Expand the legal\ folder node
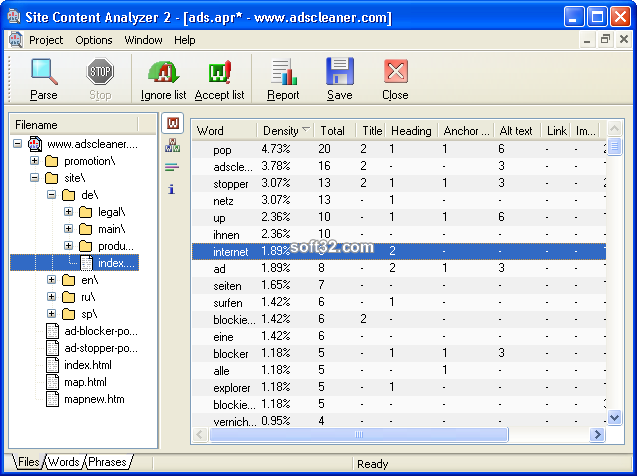Screen dimensions: 637x476 pos(68,212)
